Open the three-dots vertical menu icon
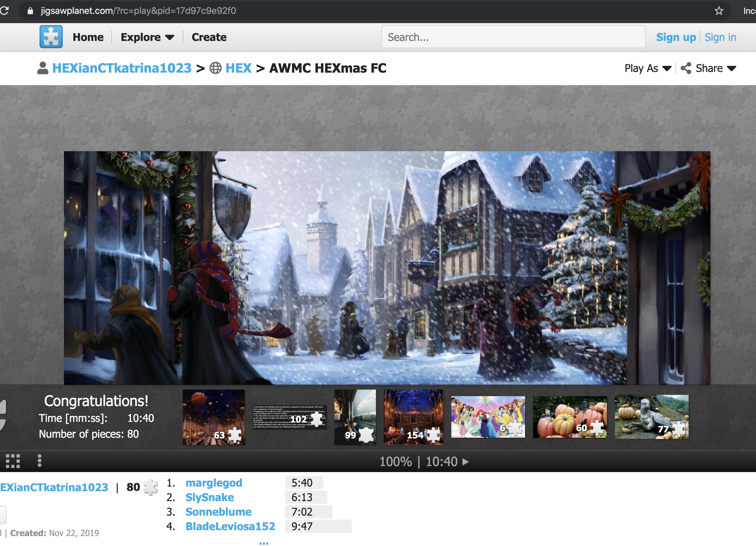756x546 pixels. [39, 461]
